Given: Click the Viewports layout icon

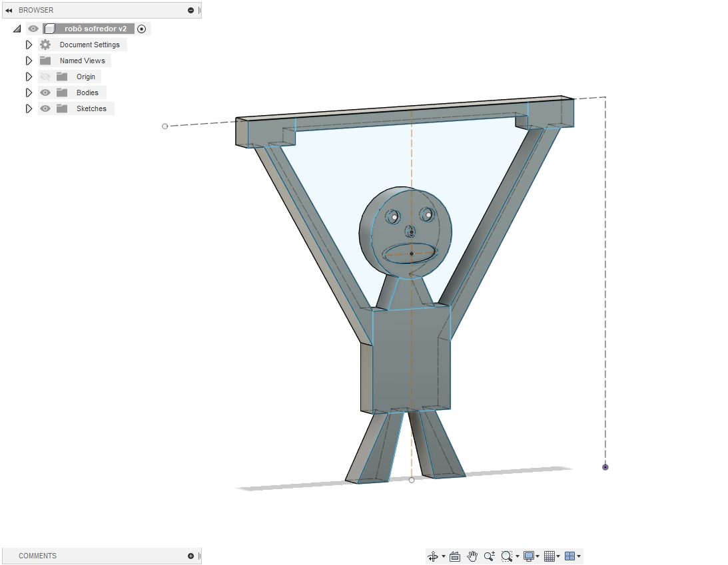Looking at the screenshot, I should click(x=569, y=556).
